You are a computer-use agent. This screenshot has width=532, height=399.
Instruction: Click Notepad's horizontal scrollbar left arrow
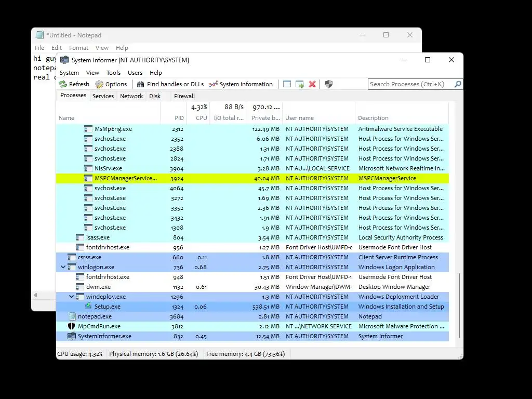point(35,295)
